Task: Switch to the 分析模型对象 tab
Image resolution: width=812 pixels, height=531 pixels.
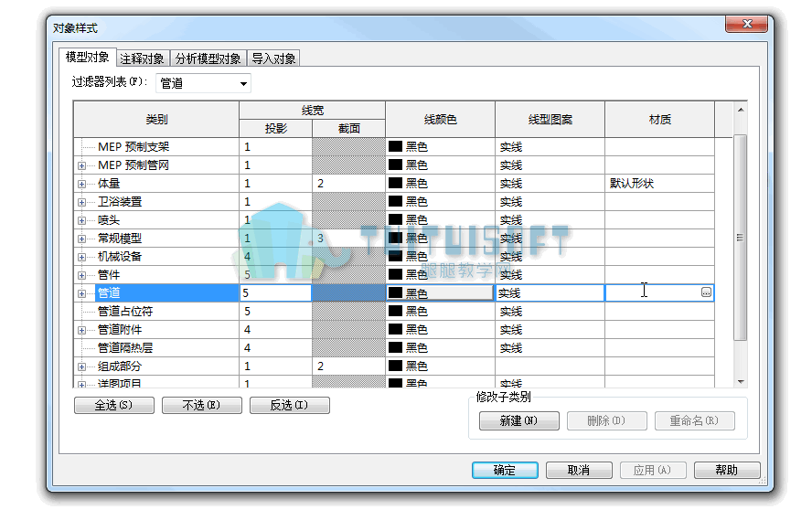Action: click(208, 58)
